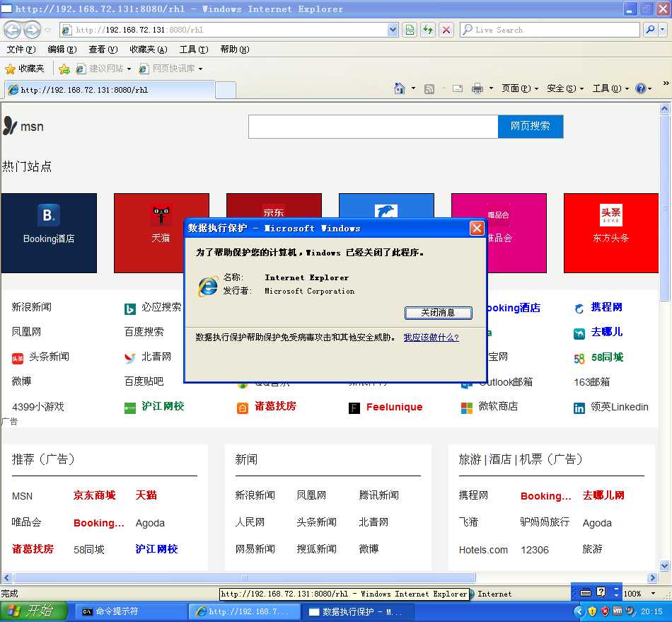This screenshot has height=622, width=672.
Task: Click the 沪江网校 green icon
Action: (x=130, y=408)
